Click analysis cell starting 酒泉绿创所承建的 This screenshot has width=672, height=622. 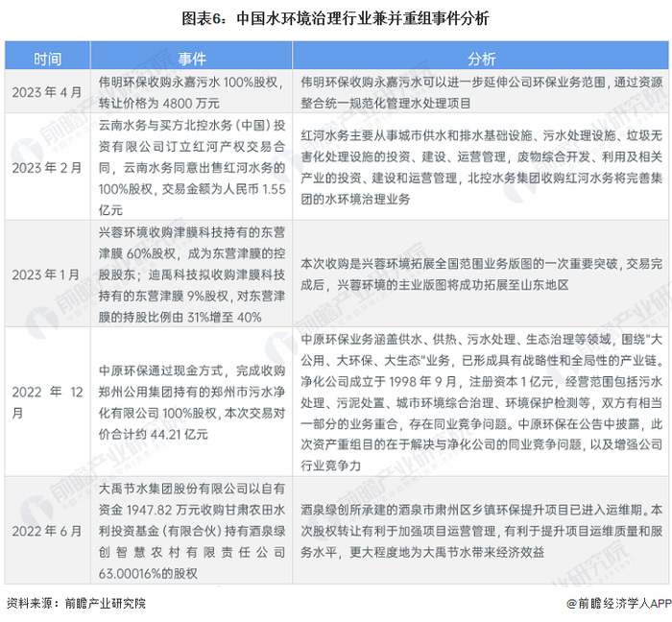pos(480,530)
